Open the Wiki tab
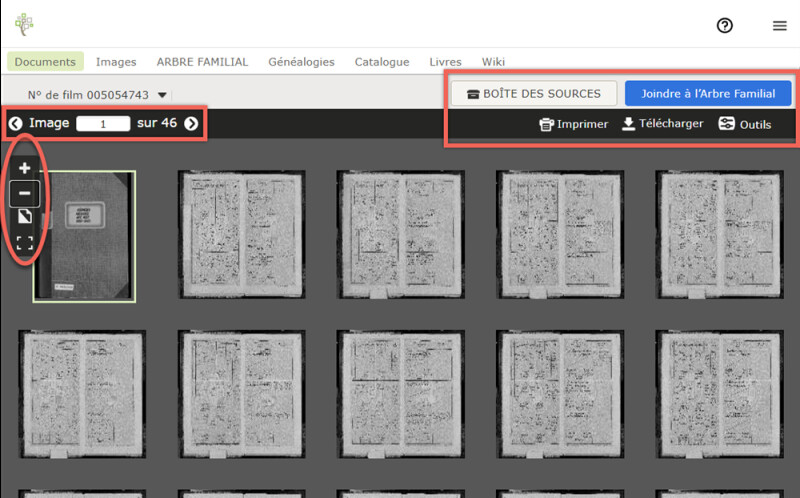Viewport: 800px width, 498px height. 493,62
